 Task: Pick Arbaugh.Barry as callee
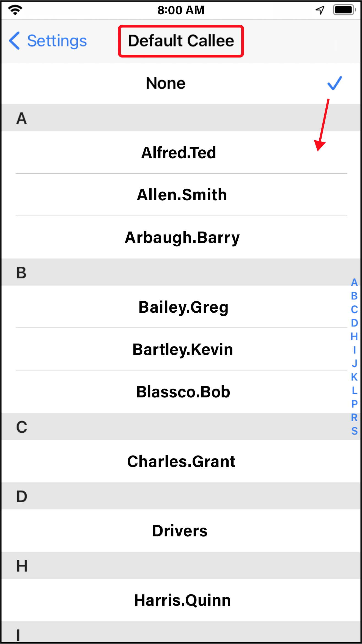point(182,237)
